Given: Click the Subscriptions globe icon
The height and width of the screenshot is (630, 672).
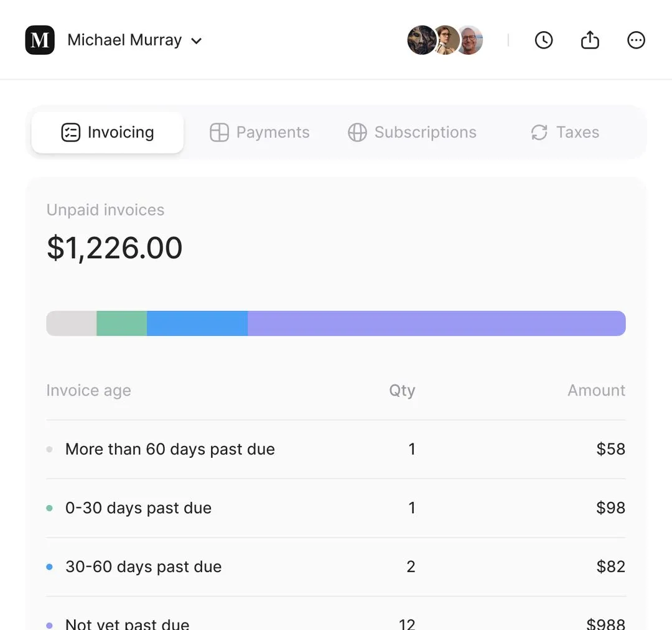Looking at the screenshot, I should tap(357, 132).
